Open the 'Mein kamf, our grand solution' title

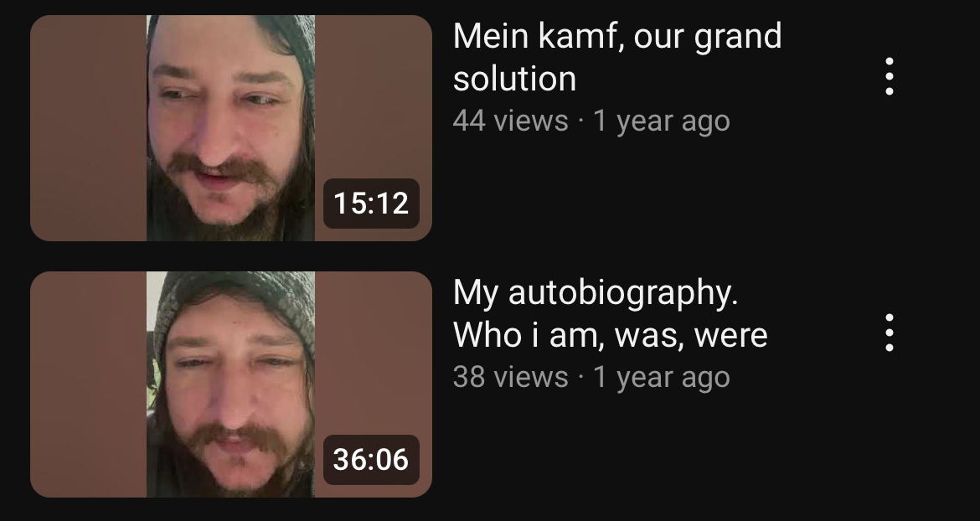point(616,57)
